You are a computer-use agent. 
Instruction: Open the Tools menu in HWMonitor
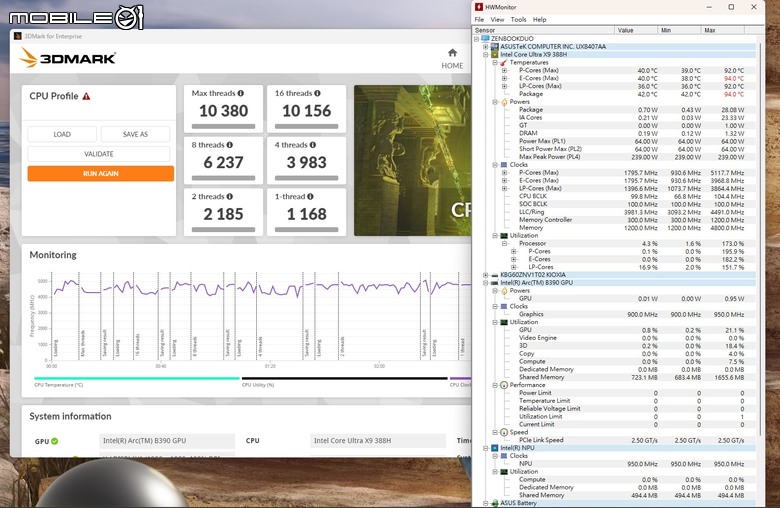518,19
